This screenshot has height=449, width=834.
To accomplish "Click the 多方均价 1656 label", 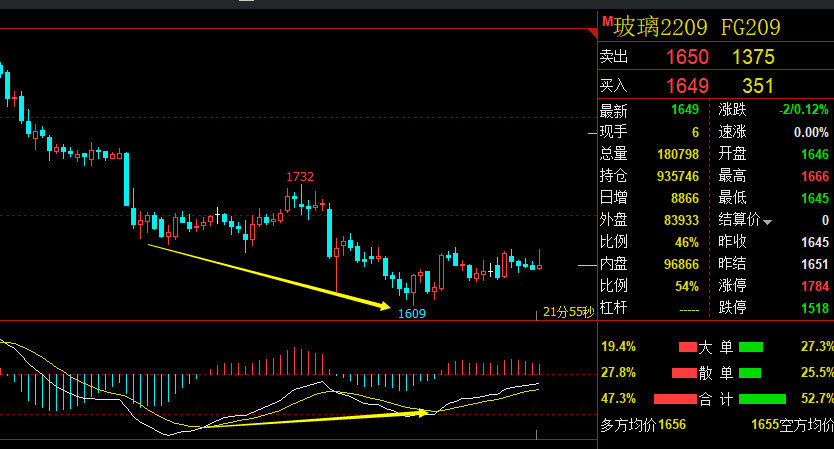I will [643, 425].
